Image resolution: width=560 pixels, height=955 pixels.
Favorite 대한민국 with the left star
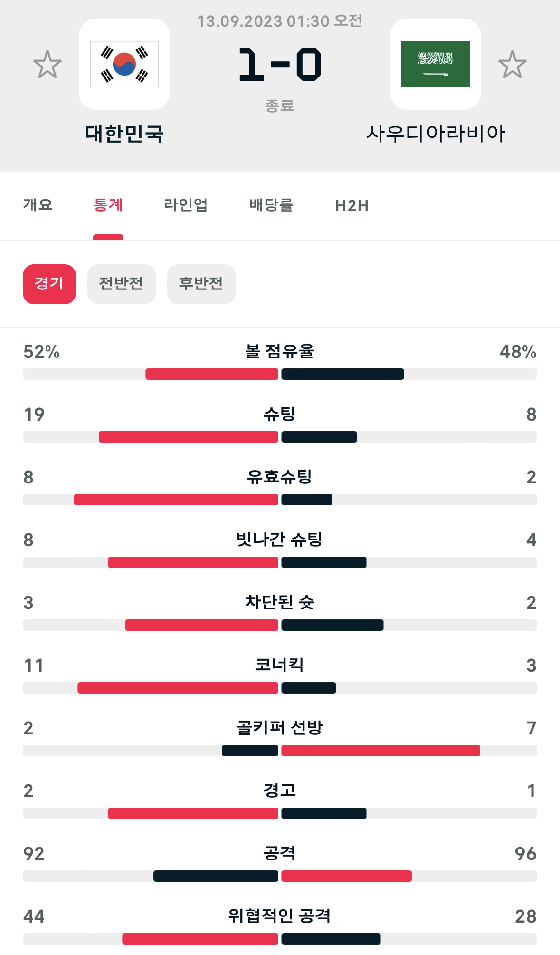pos(47,64)
